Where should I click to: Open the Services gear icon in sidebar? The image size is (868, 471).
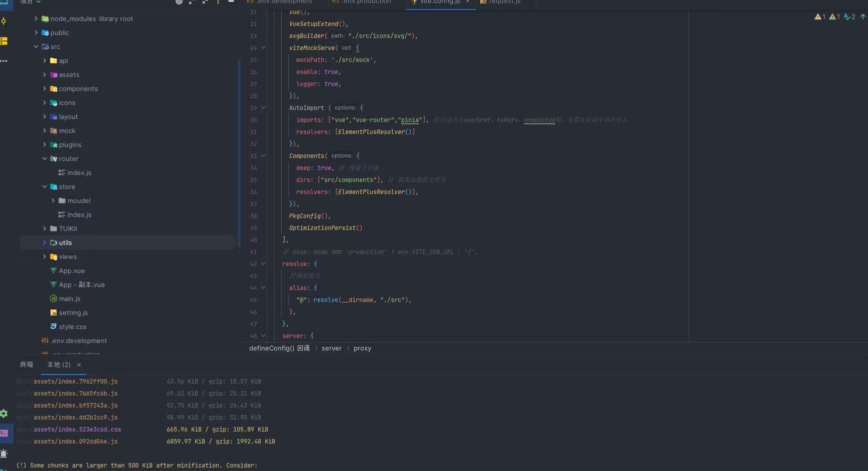4,413
